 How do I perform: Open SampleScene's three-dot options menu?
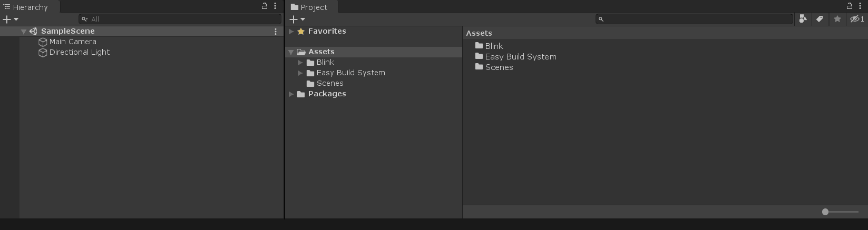click(x=276, y=32)
